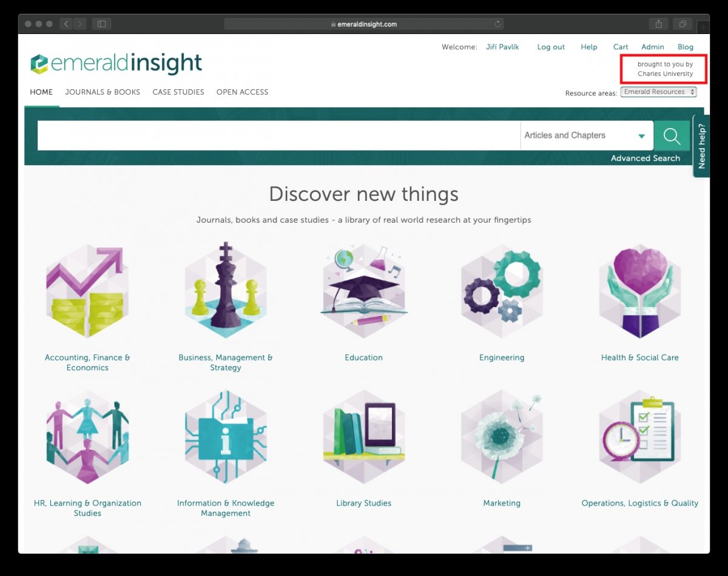Click the emeraldinsight.com address bar
The image size is (728, 576).
(363, 24)
